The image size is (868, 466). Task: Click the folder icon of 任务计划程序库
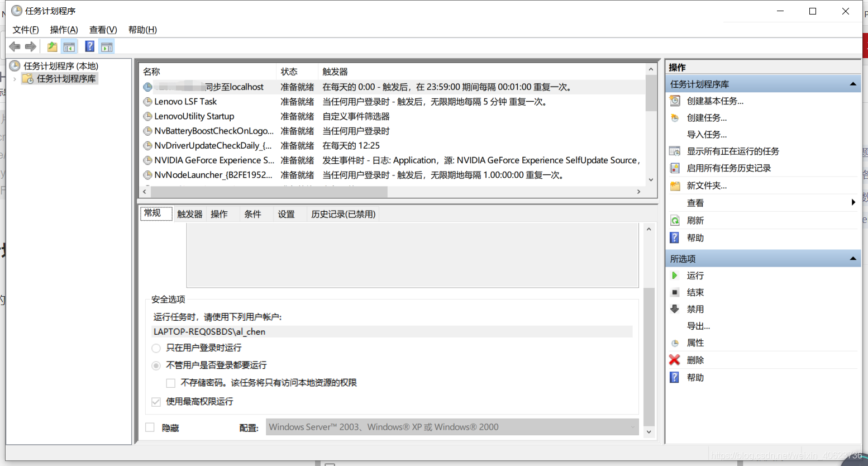27,79
